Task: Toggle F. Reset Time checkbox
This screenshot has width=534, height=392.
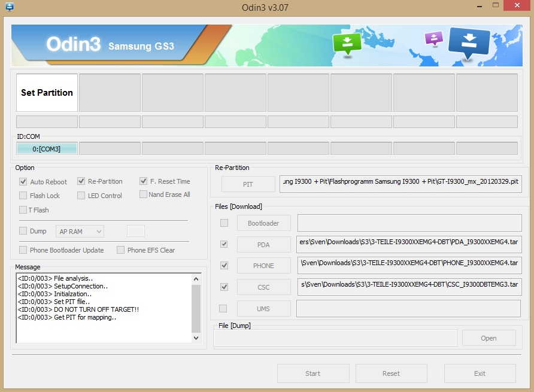Action: pos(143,181)
